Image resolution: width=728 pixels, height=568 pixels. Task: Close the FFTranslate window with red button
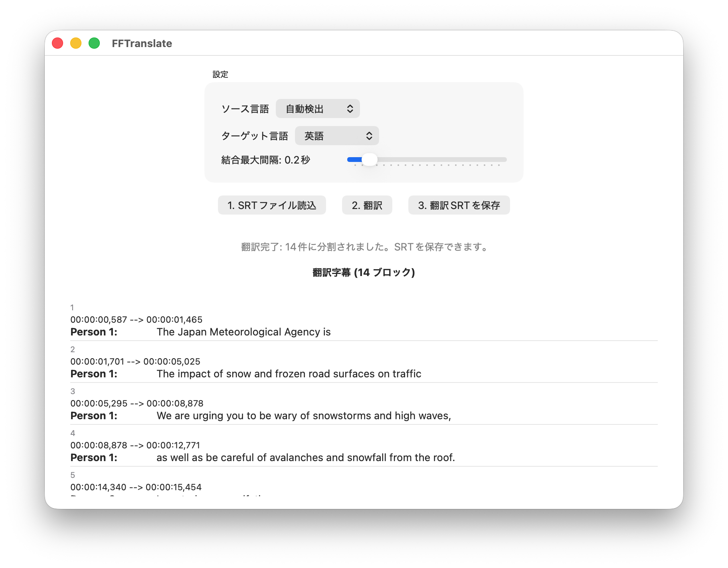click(x=58, y=43)
